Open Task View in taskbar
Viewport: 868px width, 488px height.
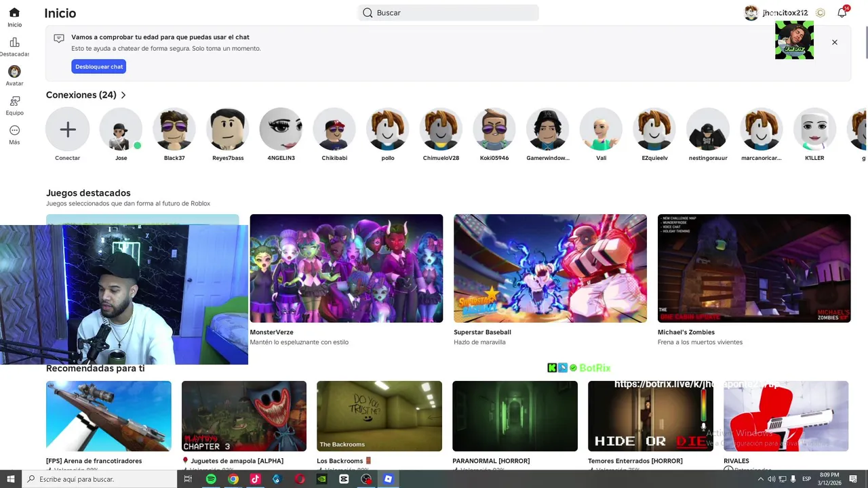188,479
